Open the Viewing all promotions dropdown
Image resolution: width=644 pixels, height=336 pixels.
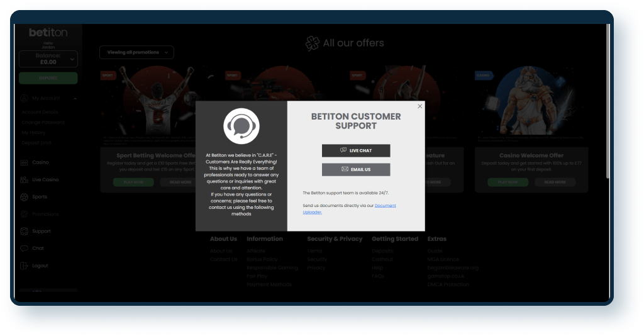click(x=136, y=52)
